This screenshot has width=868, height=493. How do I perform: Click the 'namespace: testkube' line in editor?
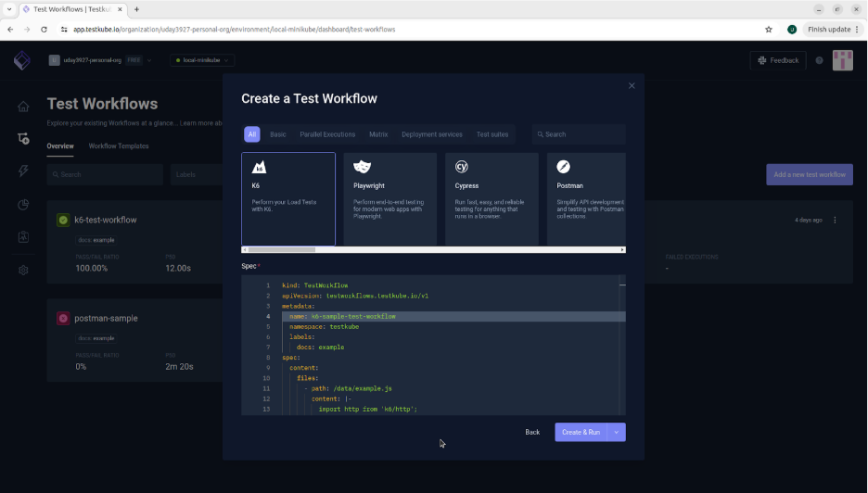[324, 326]
